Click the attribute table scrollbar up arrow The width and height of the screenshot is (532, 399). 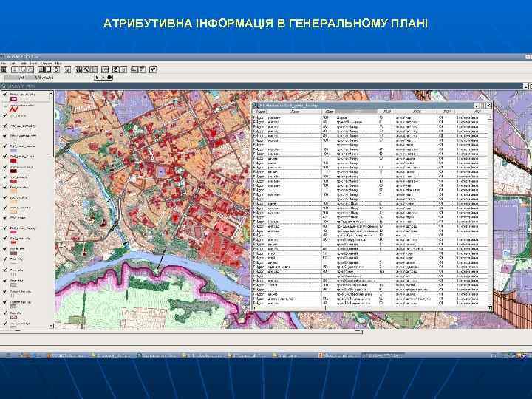click(490, 117)
